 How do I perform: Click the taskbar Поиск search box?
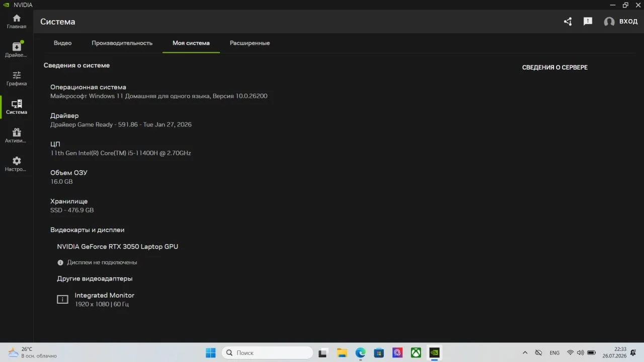point(267,353)
